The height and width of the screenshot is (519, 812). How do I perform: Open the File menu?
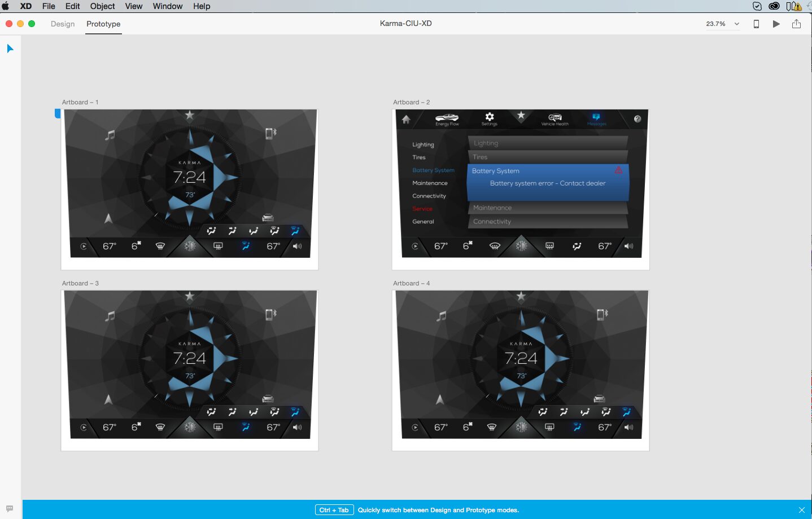(49, 6)
